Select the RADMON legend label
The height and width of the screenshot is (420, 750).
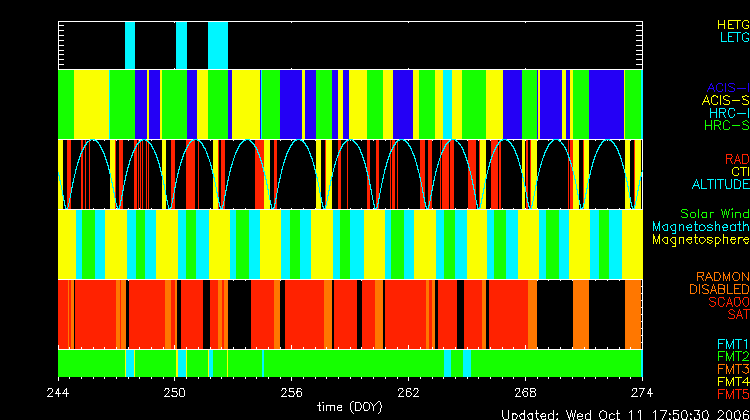point(723,277)
